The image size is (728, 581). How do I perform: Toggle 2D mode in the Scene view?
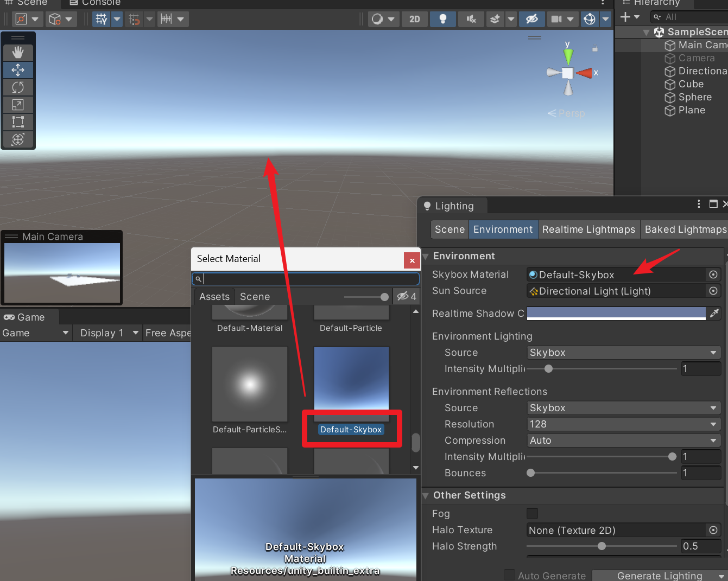point(414,19)
